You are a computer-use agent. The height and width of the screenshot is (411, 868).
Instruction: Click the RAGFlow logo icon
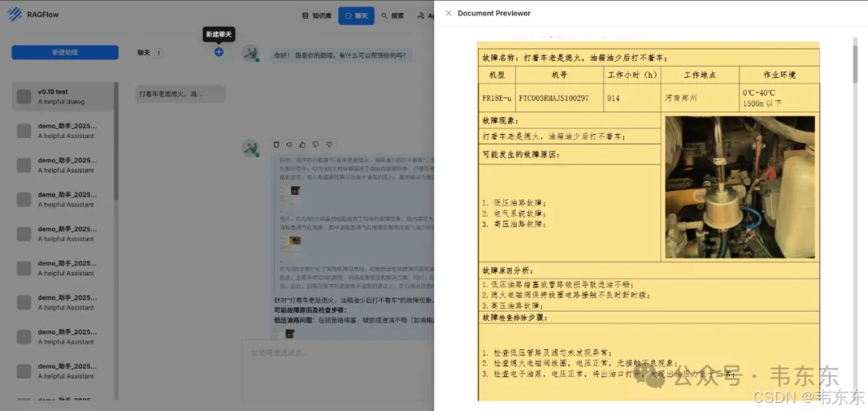[x=14, y=14]
